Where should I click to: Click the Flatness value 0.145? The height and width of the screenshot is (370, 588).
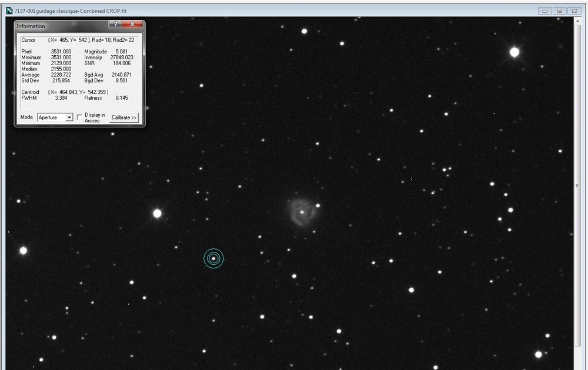(x=122, y=98)
